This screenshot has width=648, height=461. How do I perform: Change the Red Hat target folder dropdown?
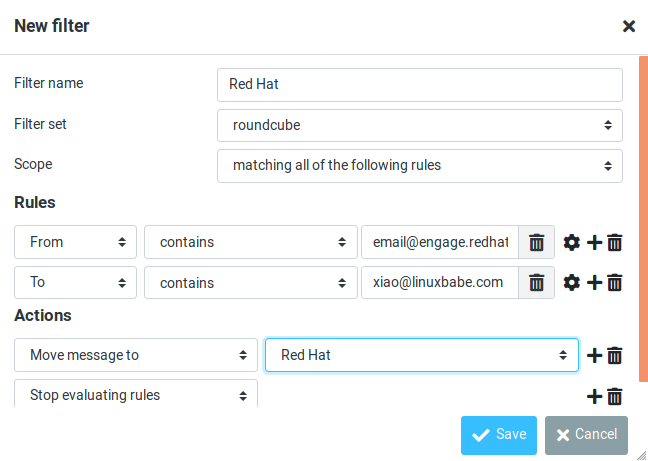pyautogui.click(x=421, y=355)
